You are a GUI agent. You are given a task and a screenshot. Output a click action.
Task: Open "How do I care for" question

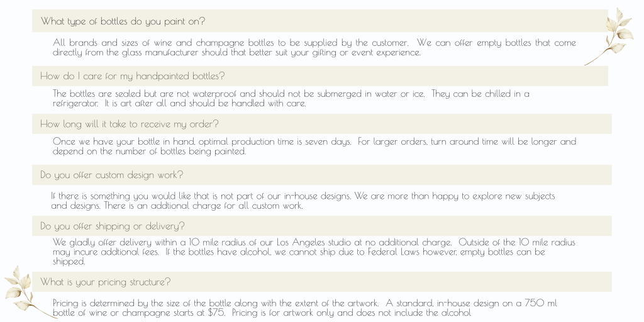point(133,76)
